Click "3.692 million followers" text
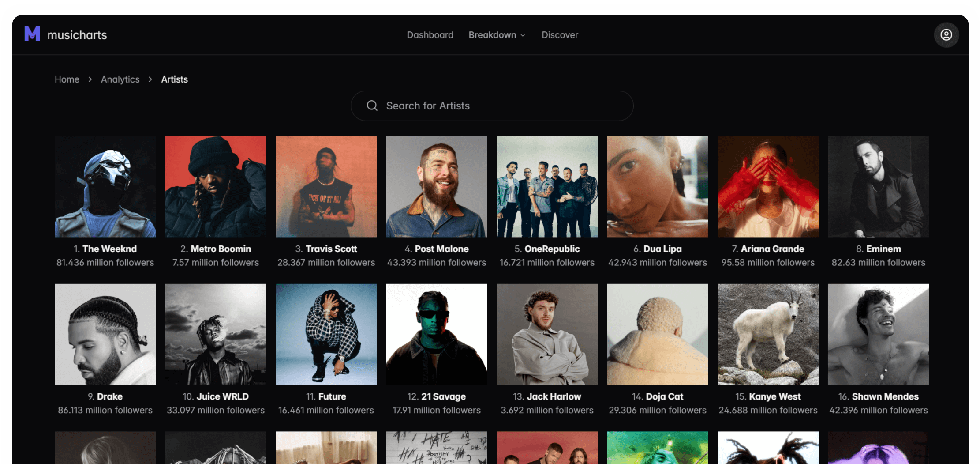The height and width of the screenshot is (464, 980). click(x=547, y=410)
